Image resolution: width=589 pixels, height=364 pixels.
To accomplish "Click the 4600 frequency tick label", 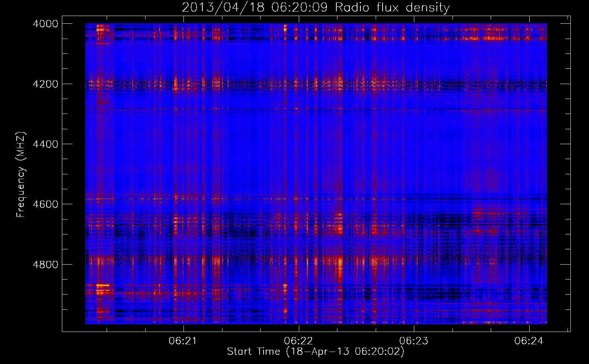I will (46, 204).
